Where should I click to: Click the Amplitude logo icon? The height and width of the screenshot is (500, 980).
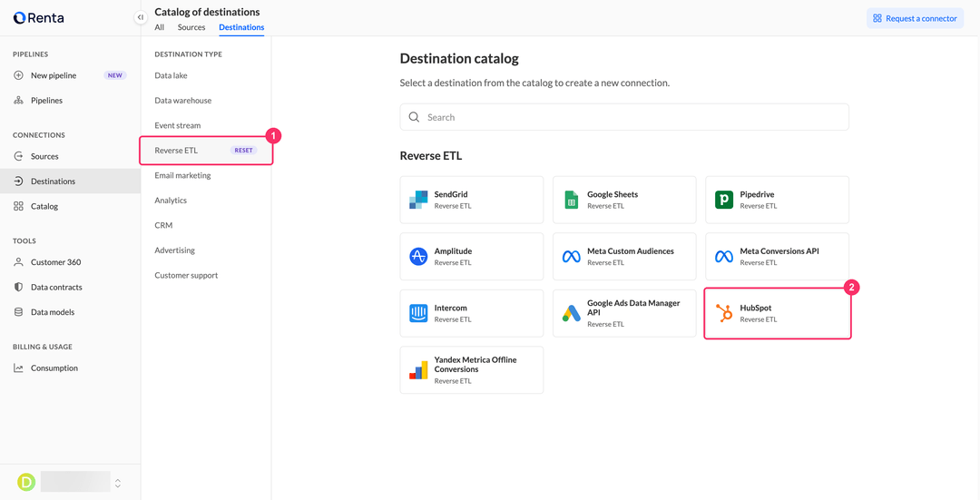pyautogui.click(x=418, y=256)
